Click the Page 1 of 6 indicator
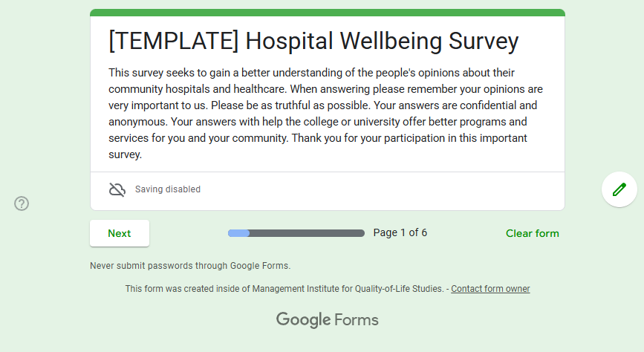 [x=400, y=232]
